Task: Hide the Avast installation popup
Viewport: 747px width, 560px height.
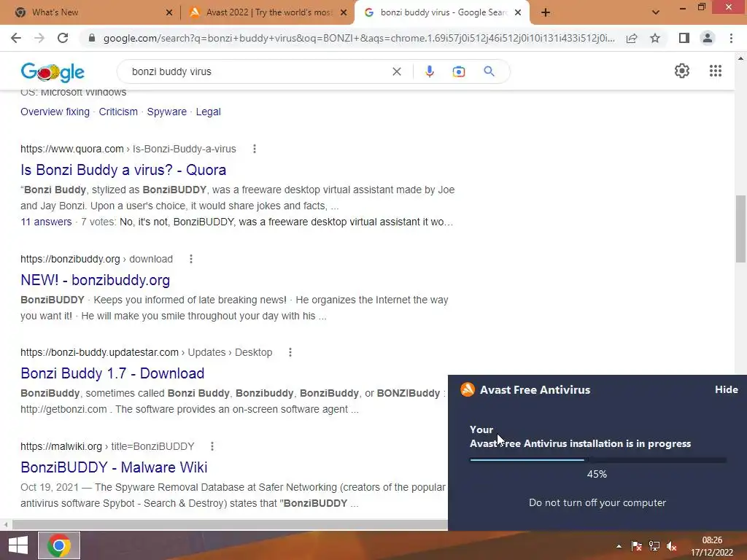Action: [727, 389]
